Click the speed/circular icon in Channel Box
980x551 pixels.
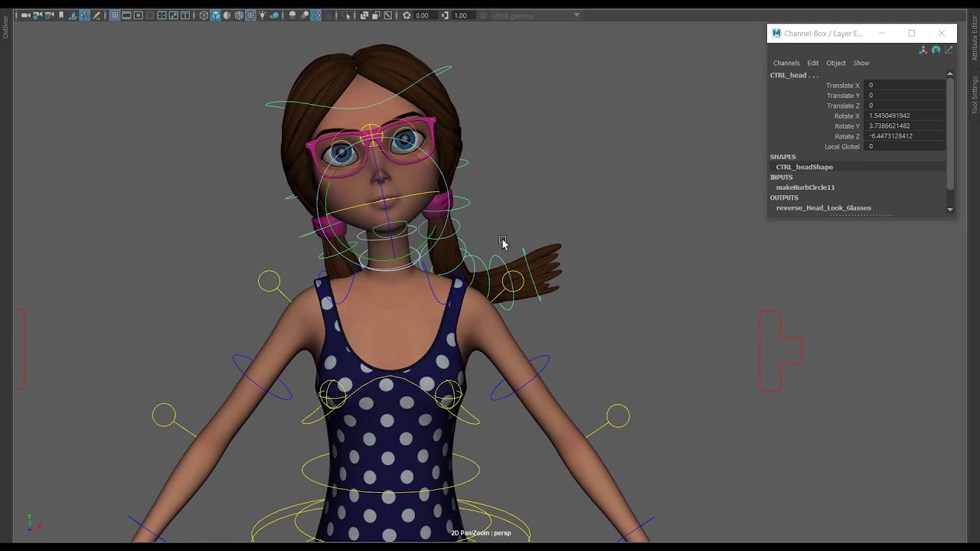tap(936, 50)
